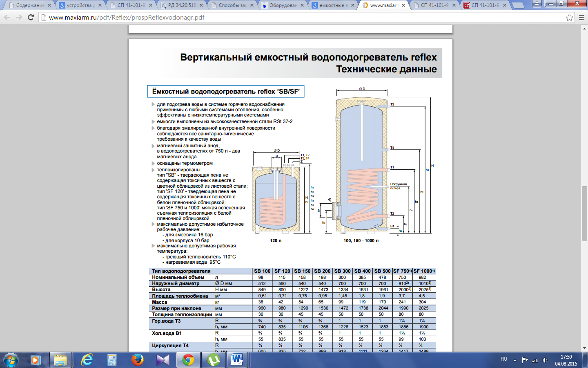The height and width of the screenshot is (368, 588).
Task: Click the Хол.вода B1 row label
Action: tap(167, 333)
